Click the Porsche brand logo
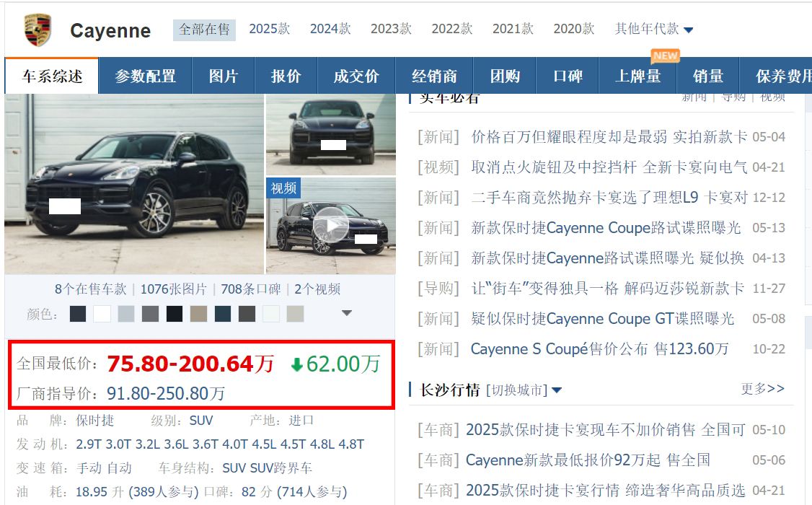Screen dimensions: 812x505 pyautogui.click(x=37, y=30)
